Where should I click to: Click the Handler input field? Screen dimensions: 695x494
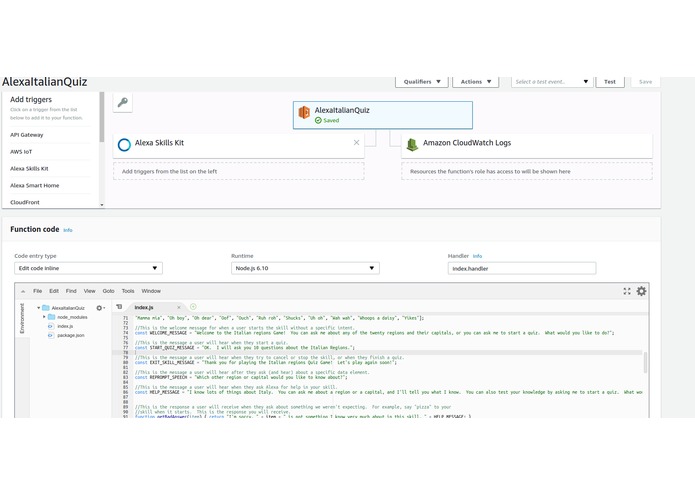point(522,268)
